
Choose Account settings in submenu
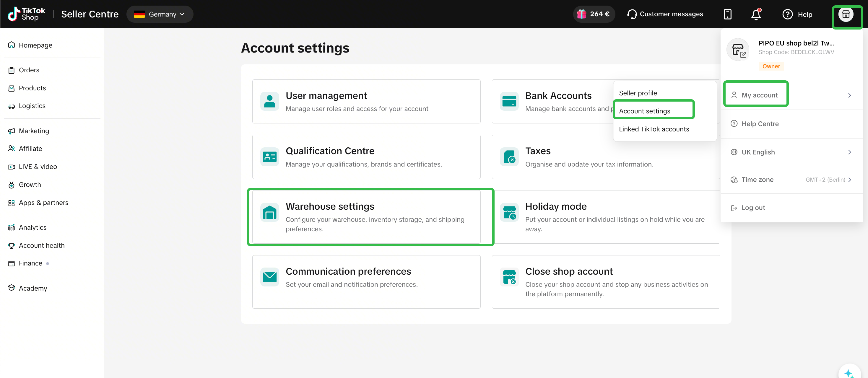tap(644, 111)
